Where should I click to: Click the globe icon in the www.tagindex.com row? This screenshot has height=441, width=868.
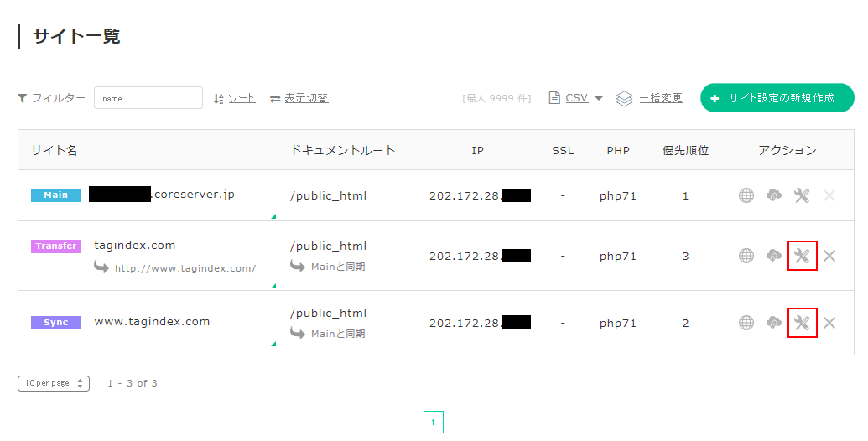coord(746,323)
